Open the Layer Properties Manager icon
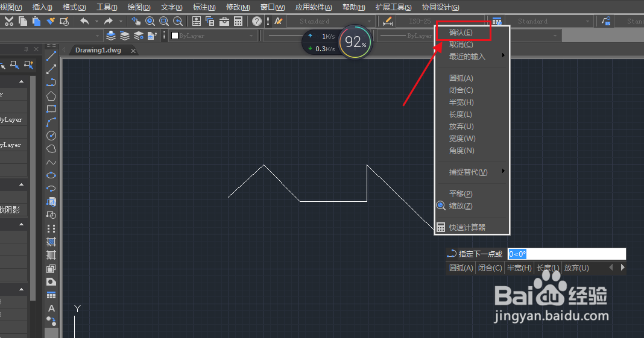This screenshot has height=338, width=644. [x=111, y=36]
